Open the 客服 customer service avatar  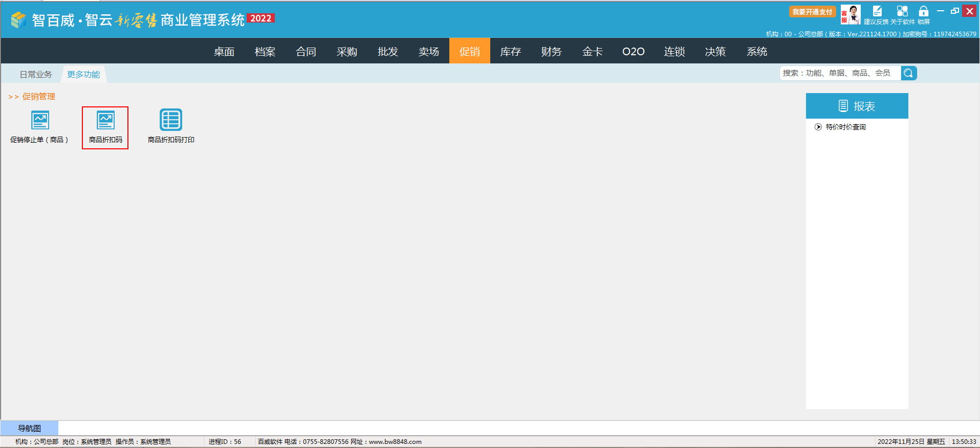[x=851, y=15]
